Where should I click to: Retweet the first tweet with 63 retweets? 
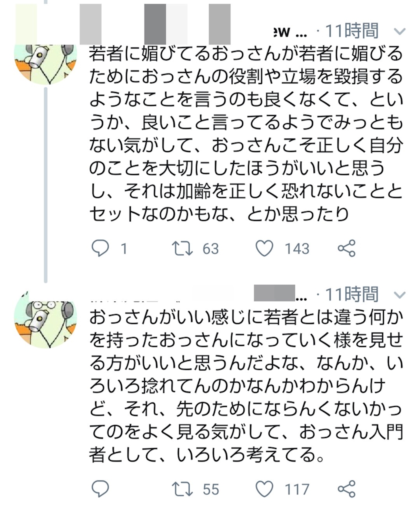[182, 248]
